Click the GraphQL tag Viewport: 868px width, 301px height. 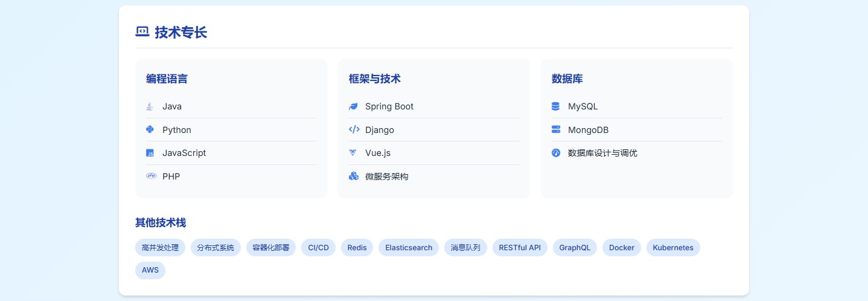[x=575, y=248]
